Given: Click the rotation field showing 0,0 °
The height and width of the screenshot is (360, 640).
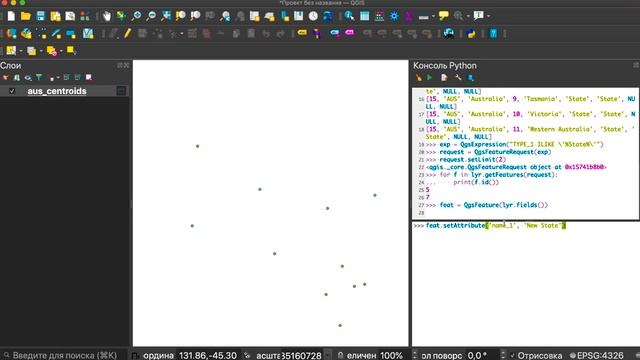Looking at the screenshot, I should pyautogui.click(x=482, y=356).
